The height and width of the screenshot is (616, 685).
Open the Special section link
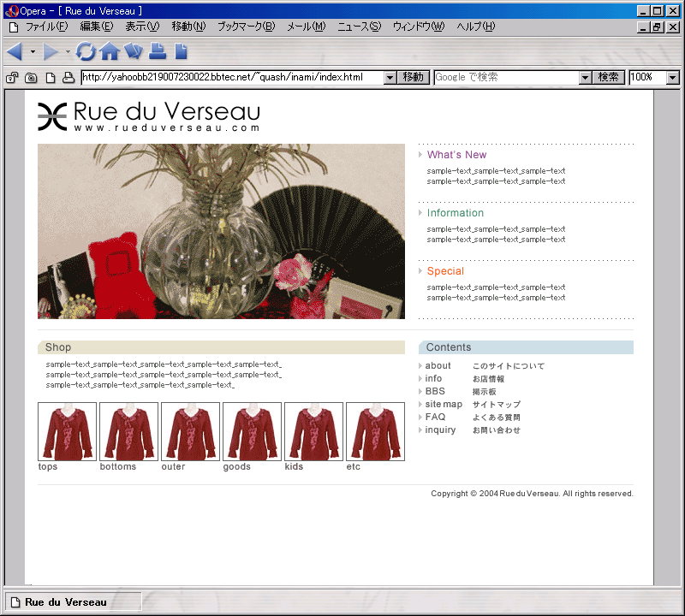[445, 271]
